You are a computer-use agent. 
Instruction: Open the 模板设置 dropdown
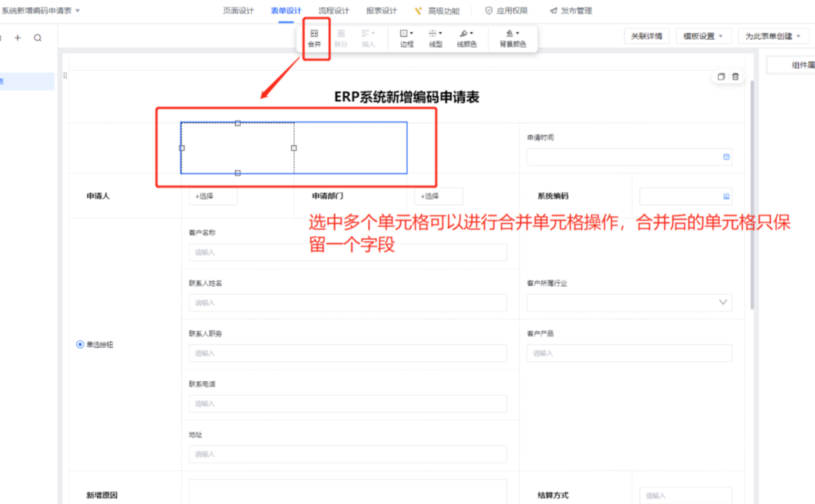coord(703,36)
